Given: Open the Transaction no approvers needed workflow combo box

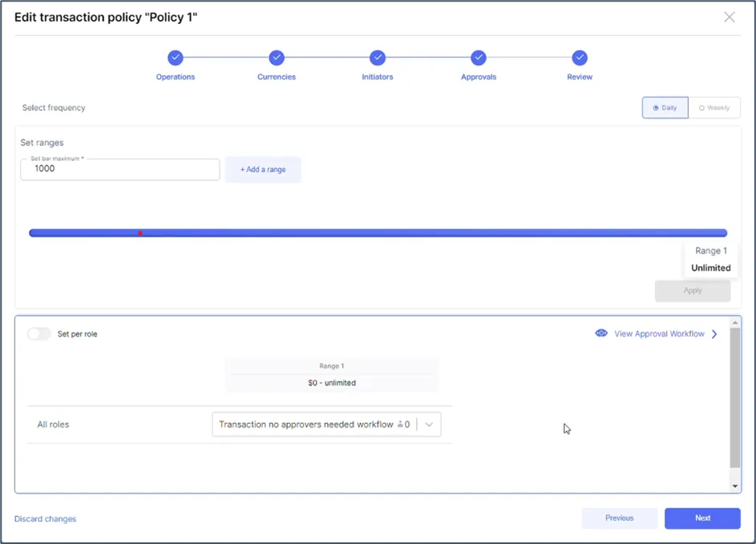Looking at the screenshot, I should [326, 425].
